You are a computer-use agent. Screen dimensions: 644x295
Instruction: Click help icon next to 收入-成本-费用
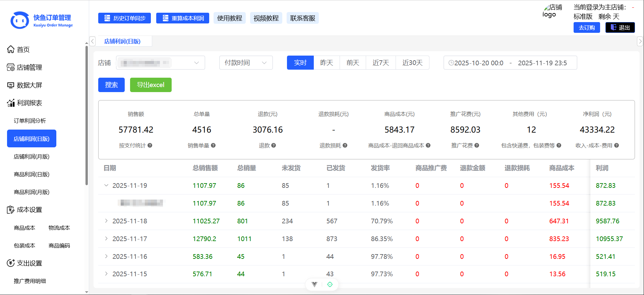(617, 145)
